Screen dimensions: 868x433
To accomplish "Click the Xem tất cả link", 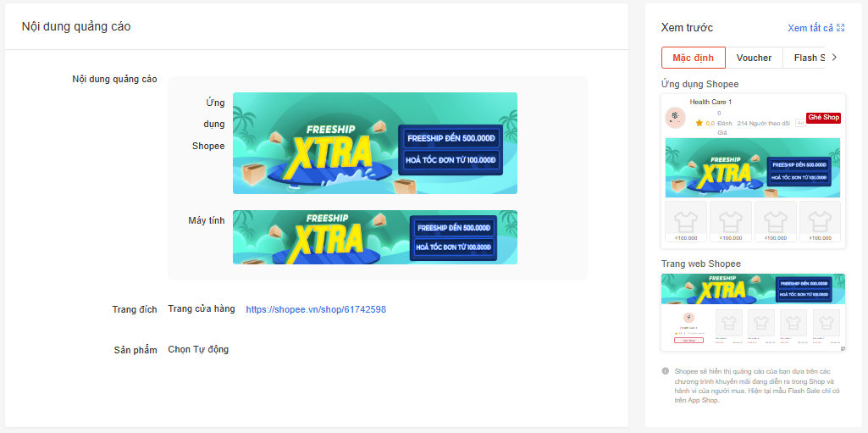I will (810, 28).
